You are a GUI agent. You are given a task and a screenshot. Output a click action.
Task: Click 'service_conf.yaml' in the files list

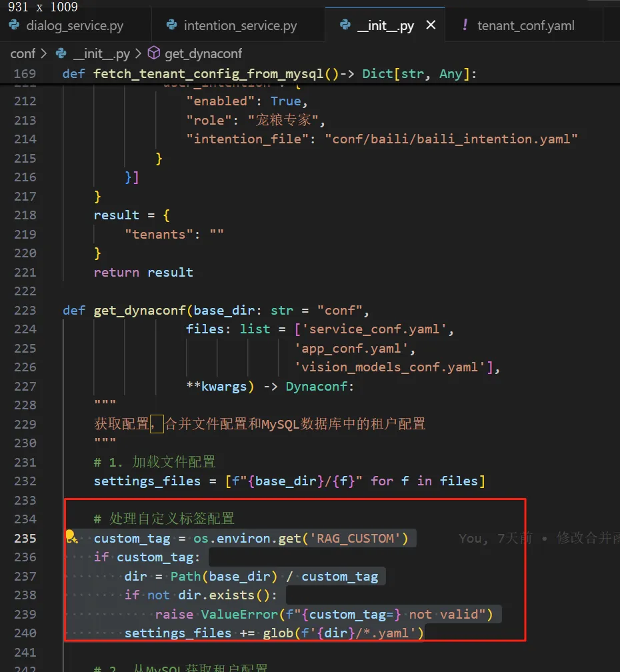(375, 329)
